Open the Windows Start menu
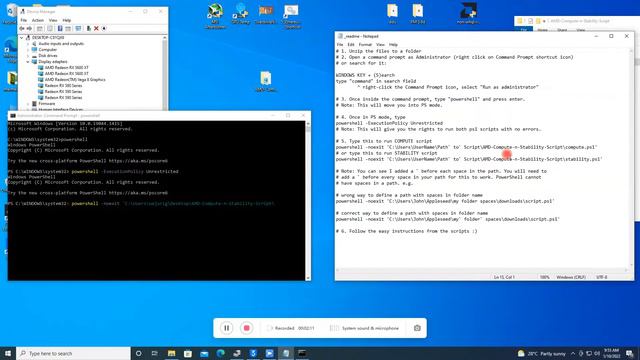Image resolution: width=640 pixels, height=360 pixels. click(8, 353)
